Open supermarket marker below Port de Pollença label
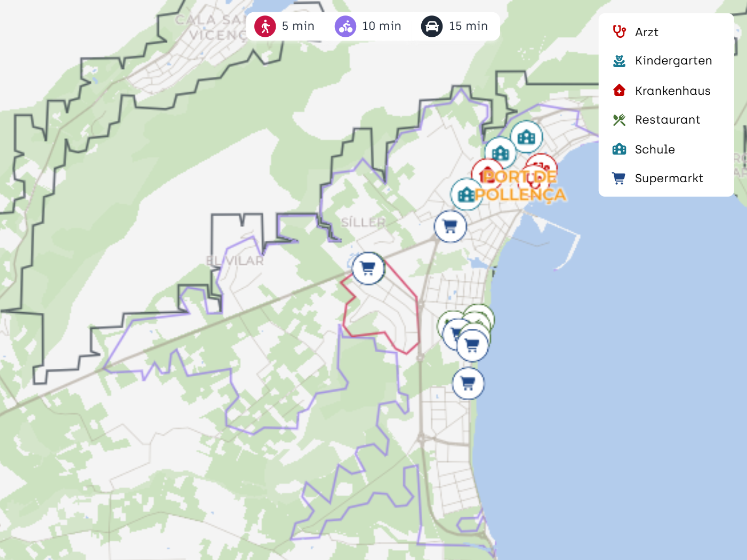 point(450,226)
